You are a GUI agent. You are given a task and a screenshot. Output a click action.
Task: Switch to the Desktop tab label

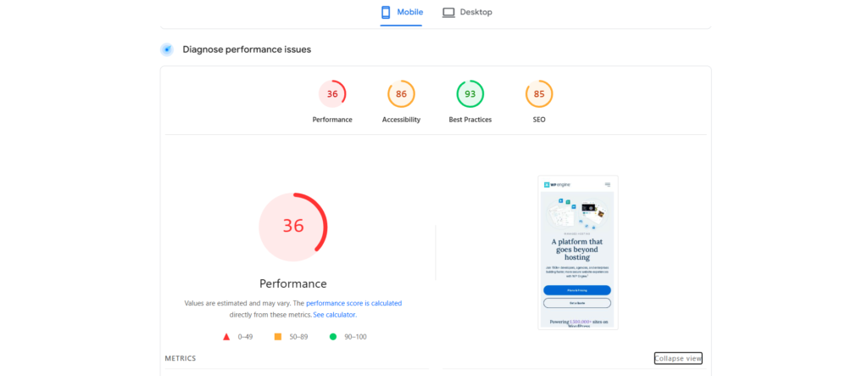[x=476, y=13]
